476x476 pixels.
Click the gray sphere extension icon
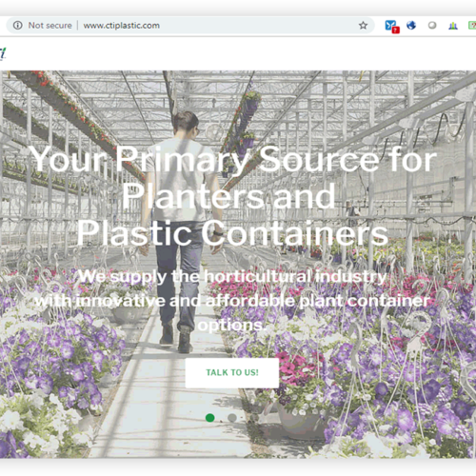pos(432,25)
